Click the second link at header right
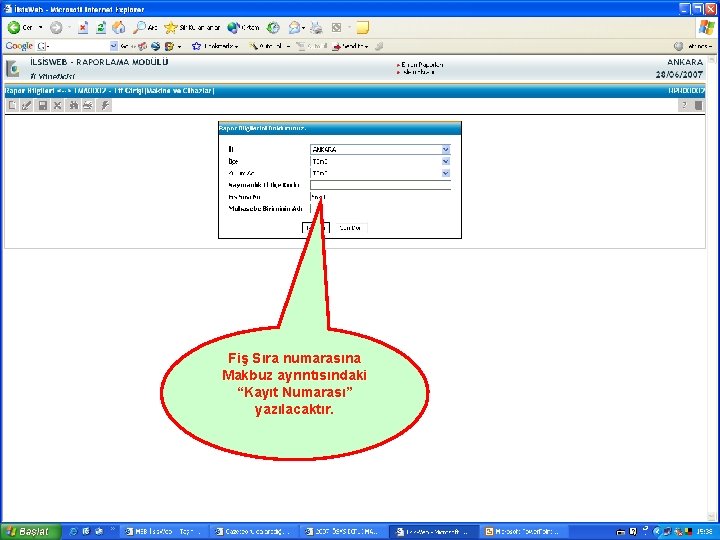 point(418,72)
